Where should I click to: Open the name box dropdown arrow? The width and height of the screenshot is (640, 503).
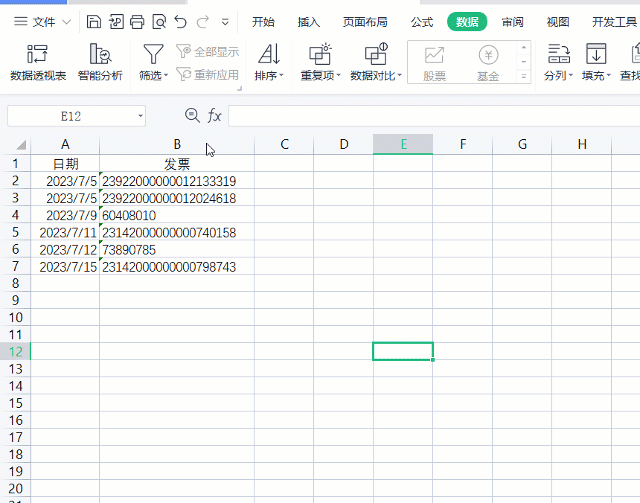click(140, 116)
